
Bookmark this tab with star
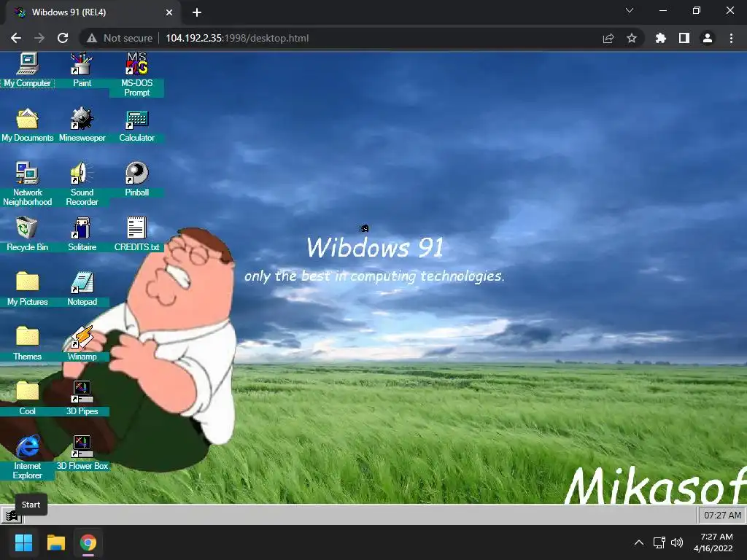click(632, 38)
